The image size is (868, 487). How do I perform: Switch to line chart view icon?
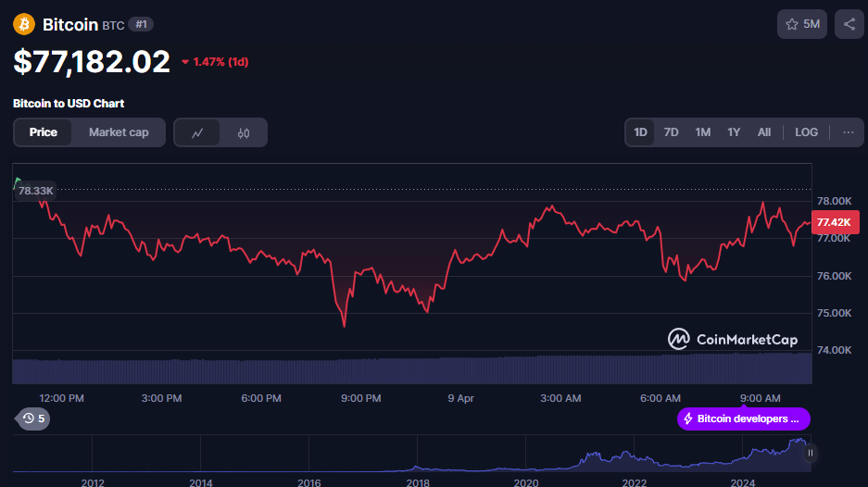tap(197, 132)
